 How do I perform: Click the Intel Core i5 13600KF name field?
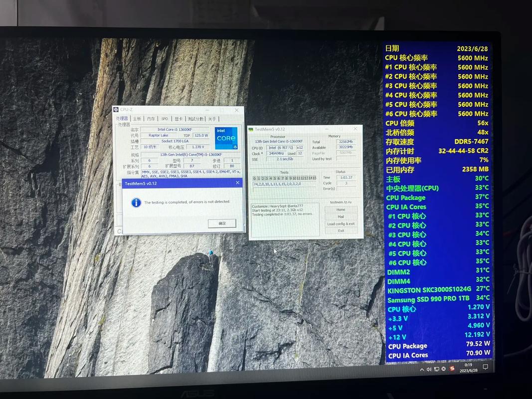[x=175, y=130]
